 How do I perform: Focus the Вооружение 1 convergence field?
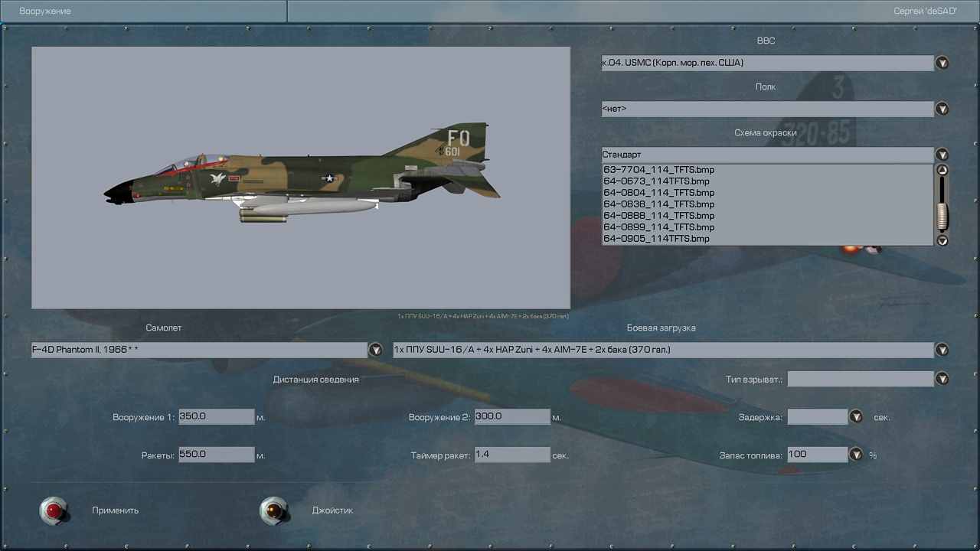coord(216,416)
